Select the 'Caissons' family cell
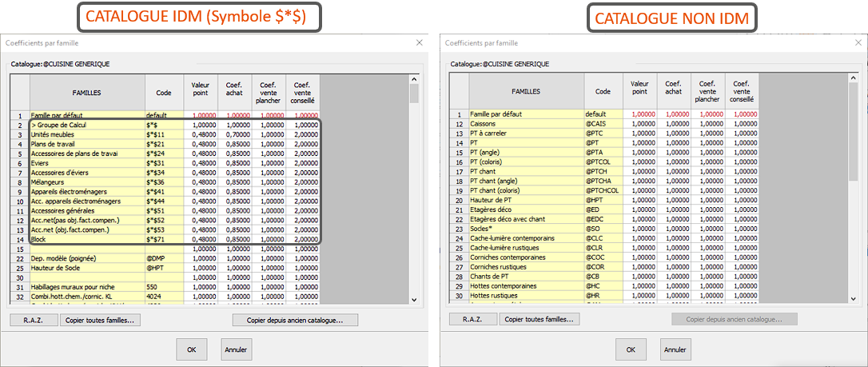 point(527,123)
